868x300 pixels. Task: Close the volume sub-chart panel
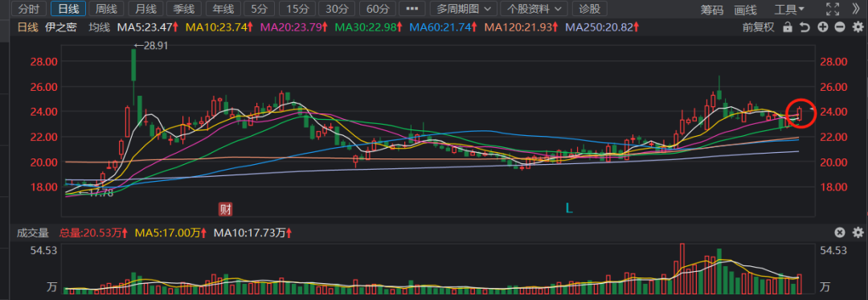point(840,232)
